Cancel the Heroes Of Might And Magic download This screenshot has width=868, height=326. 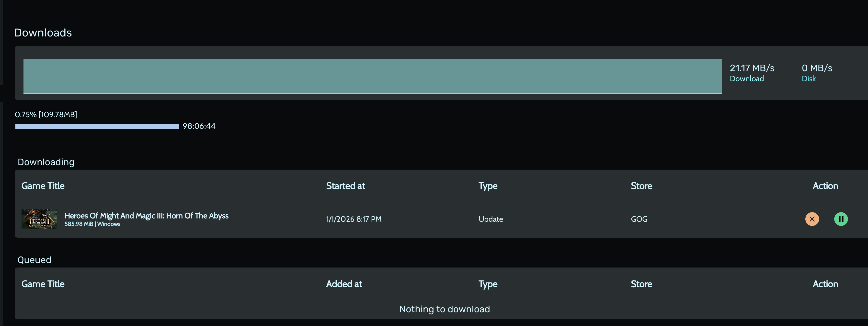click(x=812, y=219)
